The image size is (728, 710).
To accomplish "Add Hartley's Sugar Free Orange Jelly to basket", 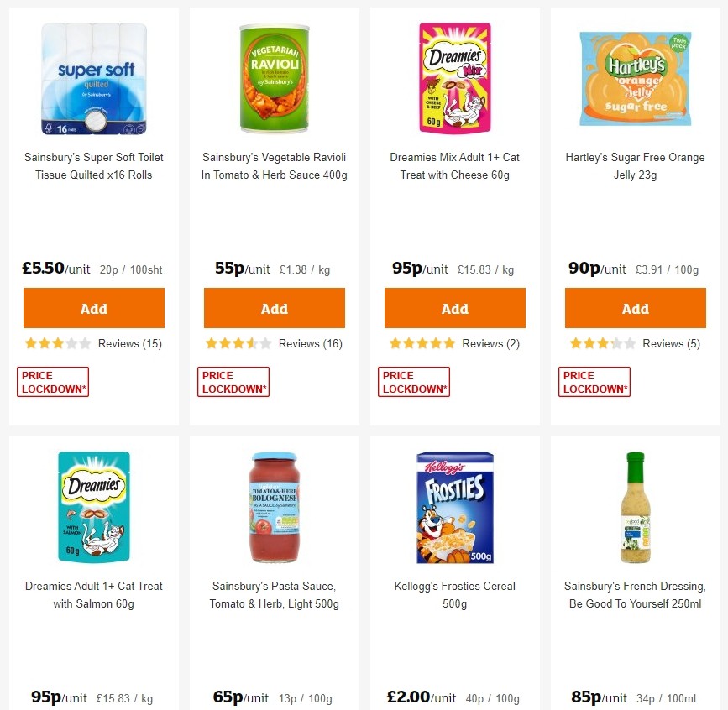I will pos(635,308).
